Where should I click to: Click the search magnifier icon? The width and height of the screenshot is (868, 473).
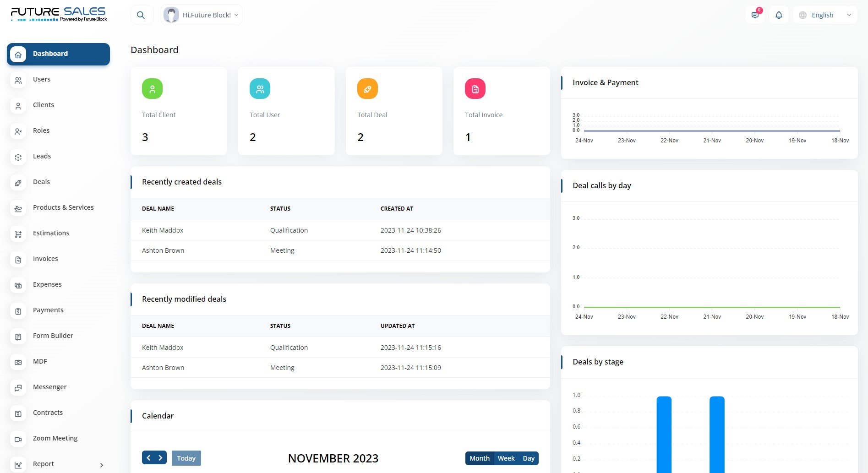(x=141, y=15)
